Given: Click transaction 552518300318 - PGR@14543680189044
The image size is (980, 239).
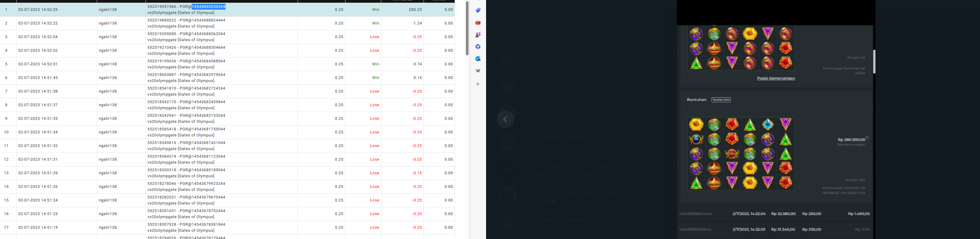Looking at the screenshot, I should (x=186, y=170).
